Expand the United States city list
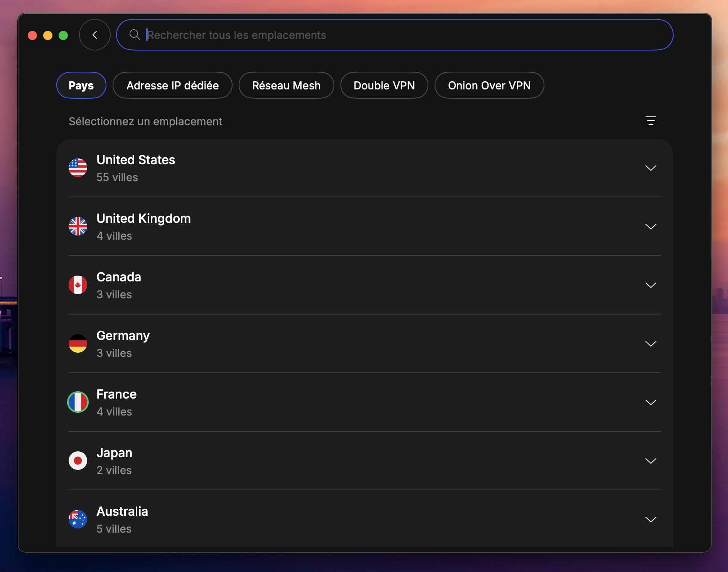Viewport: 728px width, 572px height. pos(651,168)
